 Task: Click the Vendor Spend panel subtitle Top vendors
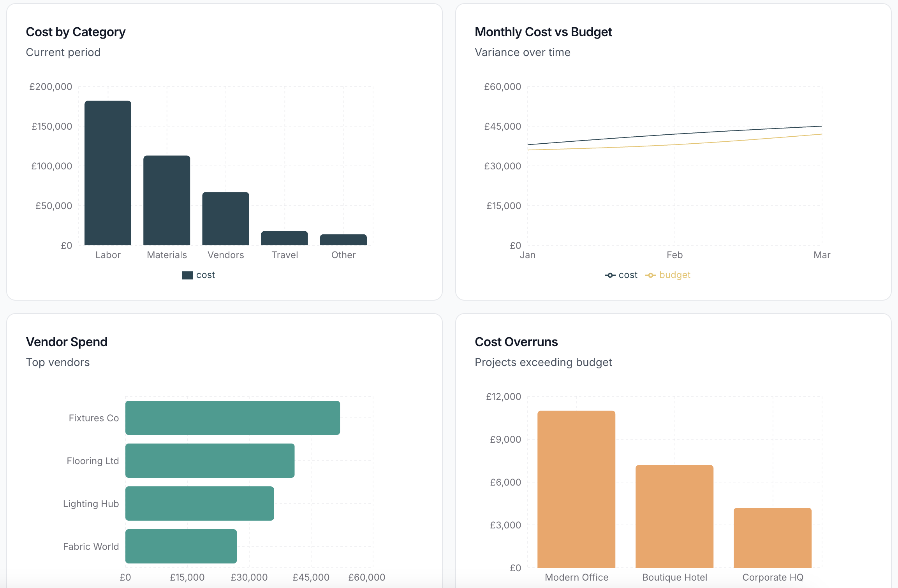coord(58,362)
